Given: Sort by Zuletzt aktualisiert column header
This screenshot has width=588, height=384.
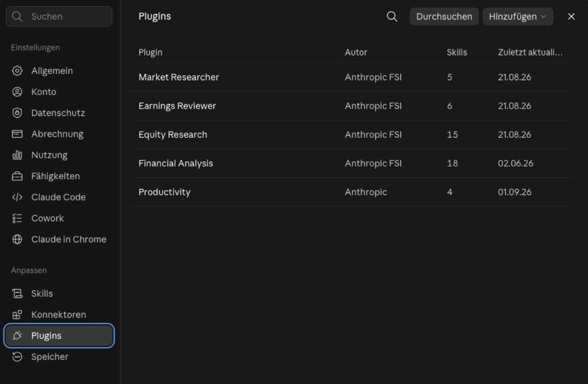Looking at the screenshot, I should coord(530,52).
